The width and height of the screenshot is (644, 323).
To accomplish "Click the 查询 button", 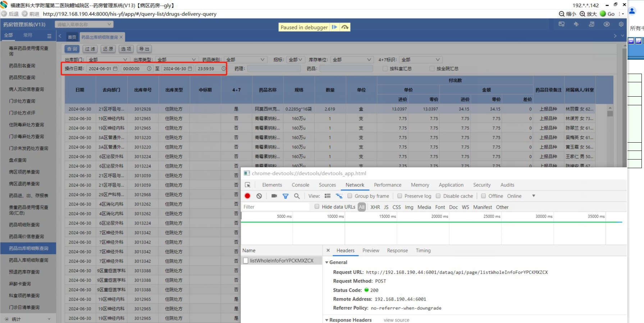I will coord(72,49).
